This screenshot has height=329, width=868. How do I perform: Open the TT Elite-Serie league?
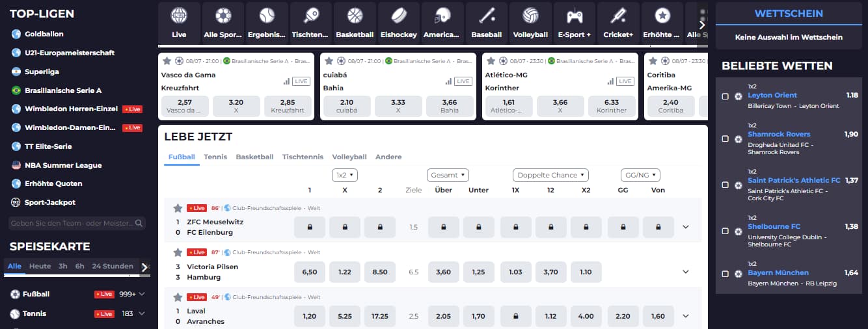pyautogui.click(x=48, y=146)
